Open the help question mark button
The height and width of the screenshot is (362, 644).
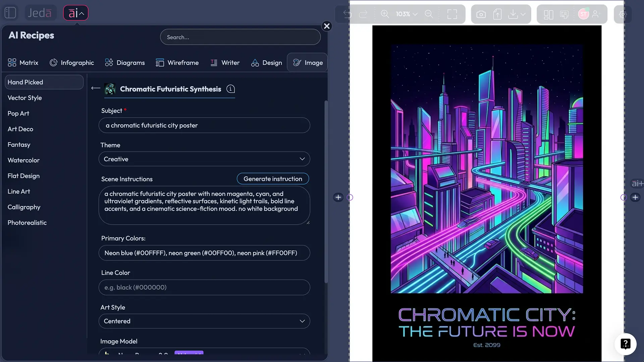click(626, 344)
